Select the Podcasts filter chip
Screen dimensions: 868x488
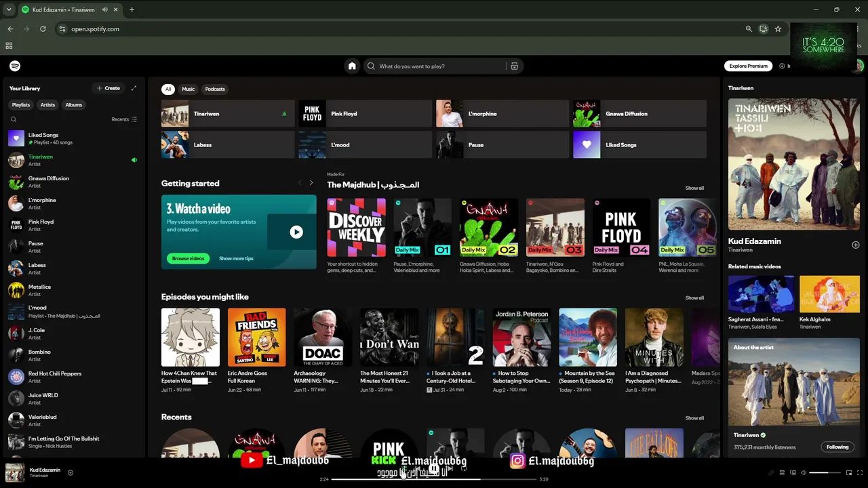pyautogui.click(x=215, y=89)
